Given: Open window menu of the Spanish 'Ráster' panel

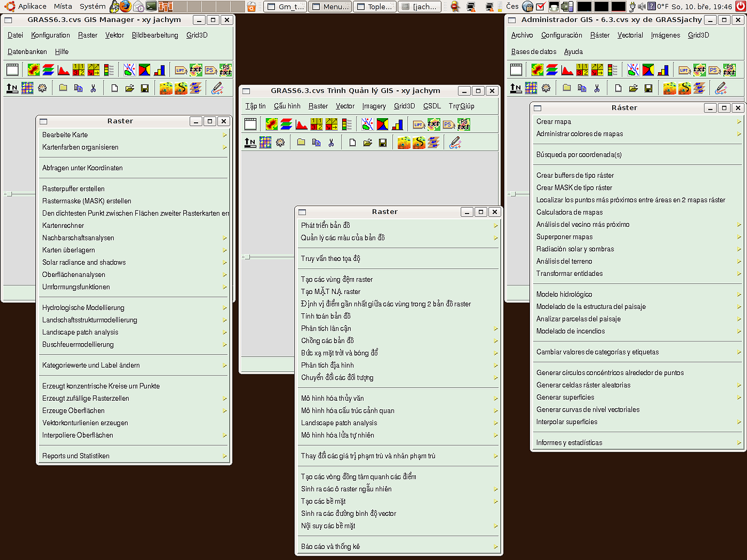Looking at the screenshot, I should click(x=537, y=108).
